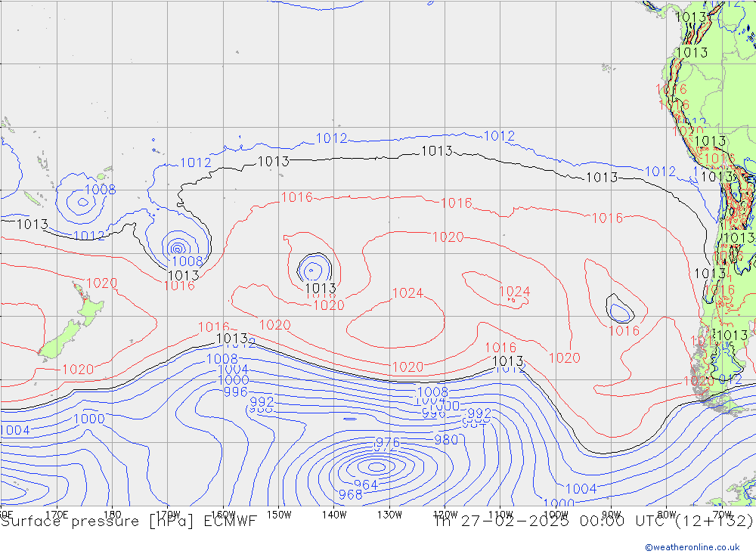This screenshot has width=756, height=554.
Task: Click the "110W" longitude label
Action: point(500,515)
